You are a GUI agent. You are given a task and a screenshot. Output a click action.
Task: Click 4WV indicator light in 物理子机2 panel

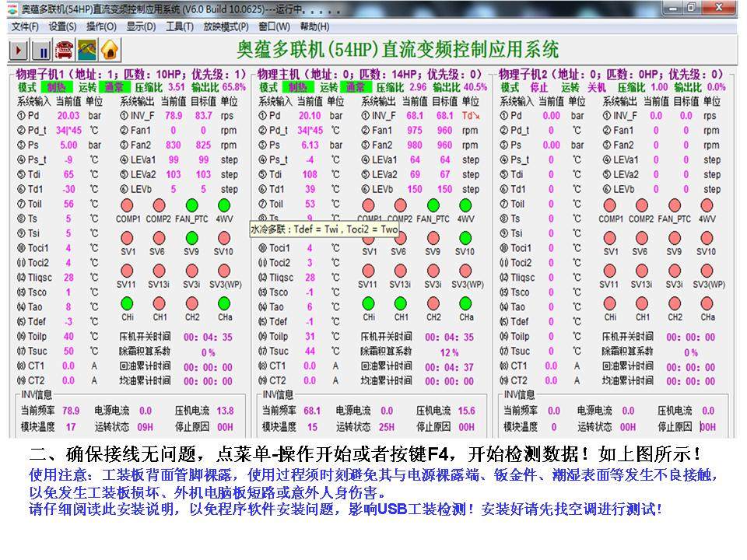click(707, 205)
